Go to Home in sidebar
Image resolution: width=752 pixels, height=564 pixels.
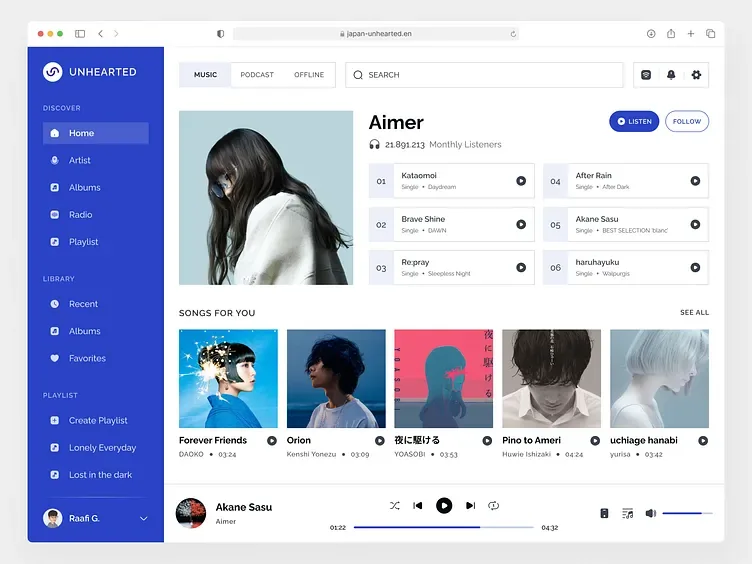pos(95,133)
